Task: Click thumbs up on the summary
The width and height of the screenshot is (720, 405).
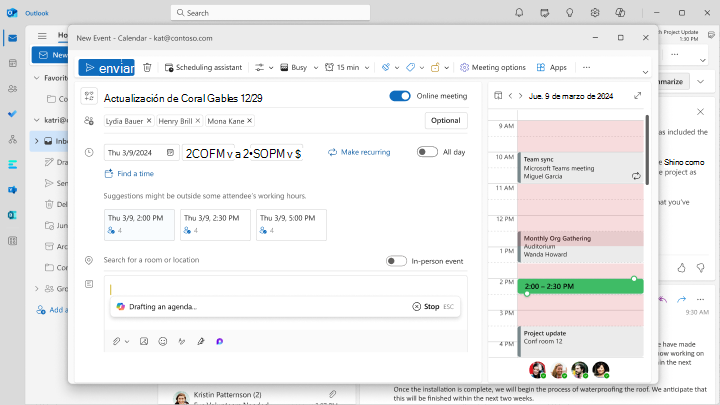Action: coord(681,268)
